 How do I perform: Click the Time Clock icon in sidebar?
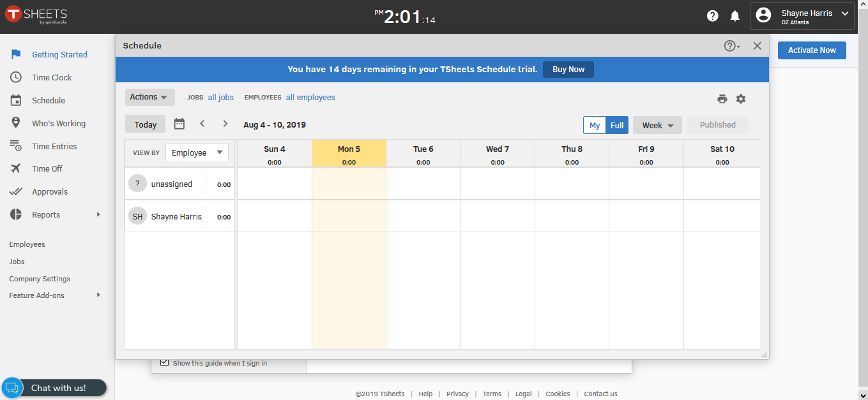point(16,77)
